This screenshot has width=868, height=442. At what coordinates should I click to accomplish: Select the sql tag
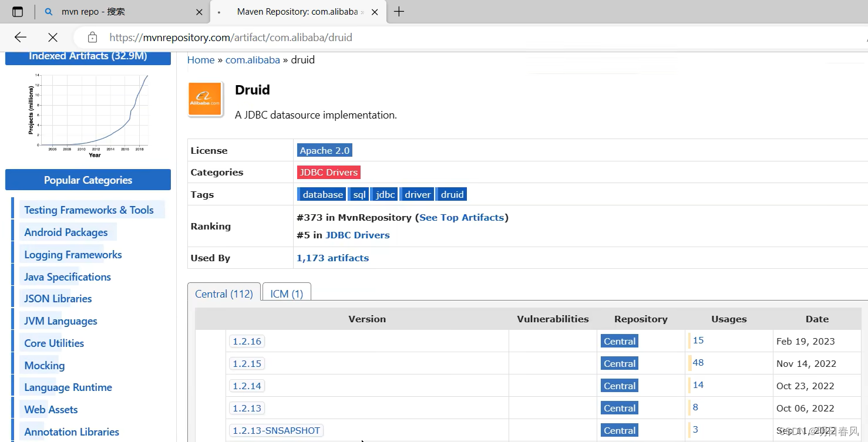tap(358, 194)
